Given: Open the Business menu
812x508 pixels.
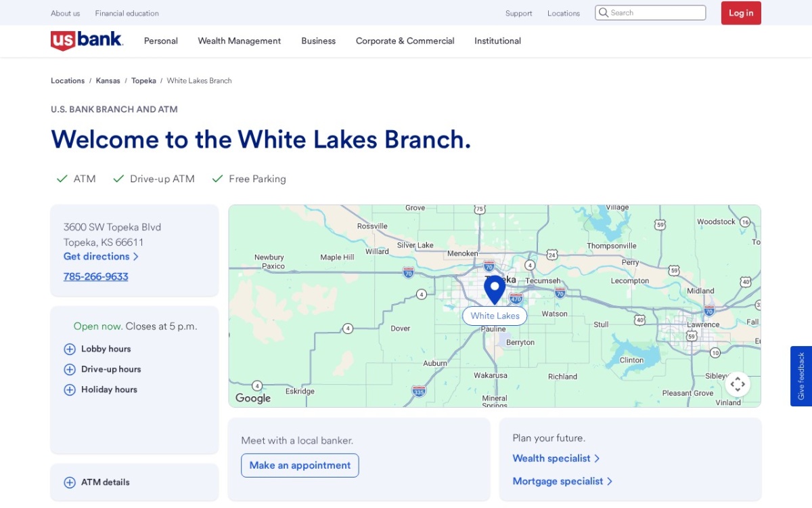Looking at the screenshot, I should click(319, 41).
